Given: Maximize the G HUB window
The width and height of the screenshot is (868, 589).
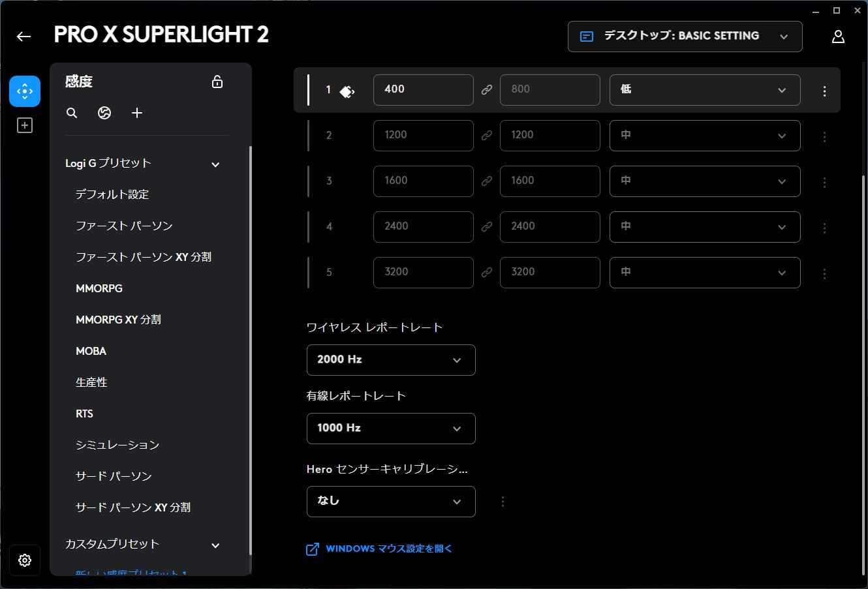Looking at the screenshot, I should click(x=837, y=10).
